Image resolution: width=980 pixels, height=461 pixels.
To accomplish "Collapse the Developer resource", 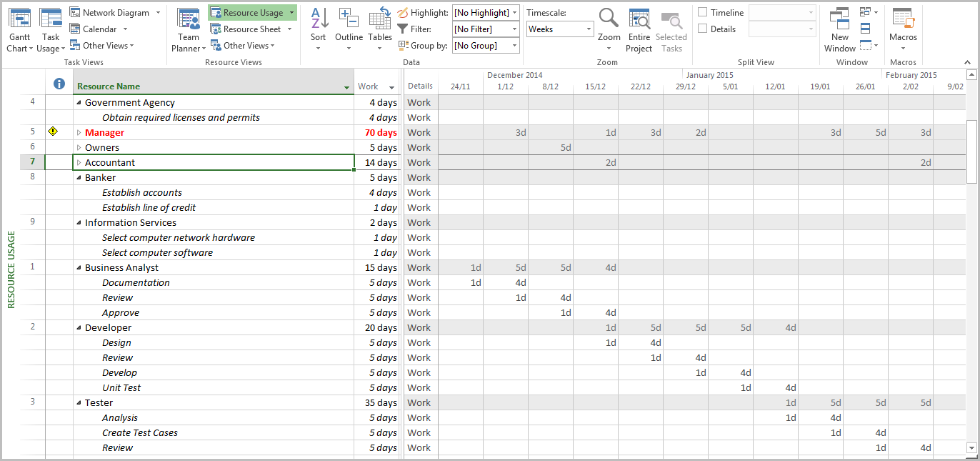I will coord(79,327).
